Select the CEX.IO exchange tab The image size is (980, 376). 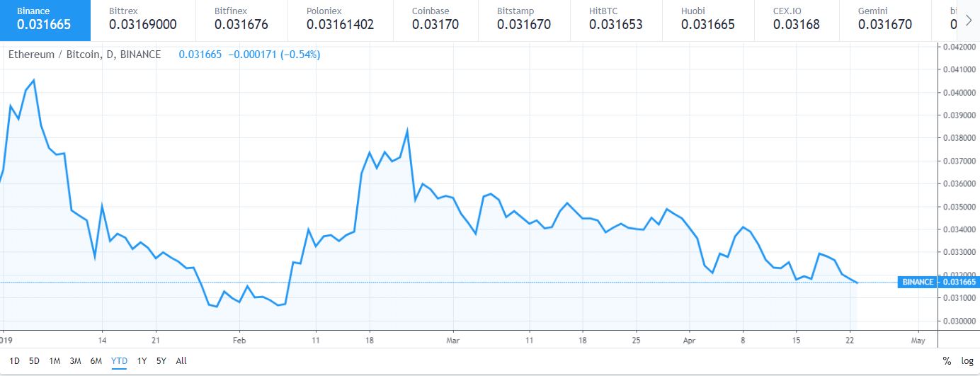(796, 19)
